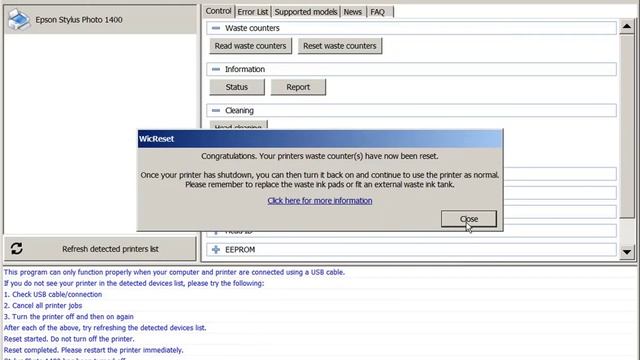
Task: Open the FAQ tab
Action: pyautogui.click(x=378, y=12)
